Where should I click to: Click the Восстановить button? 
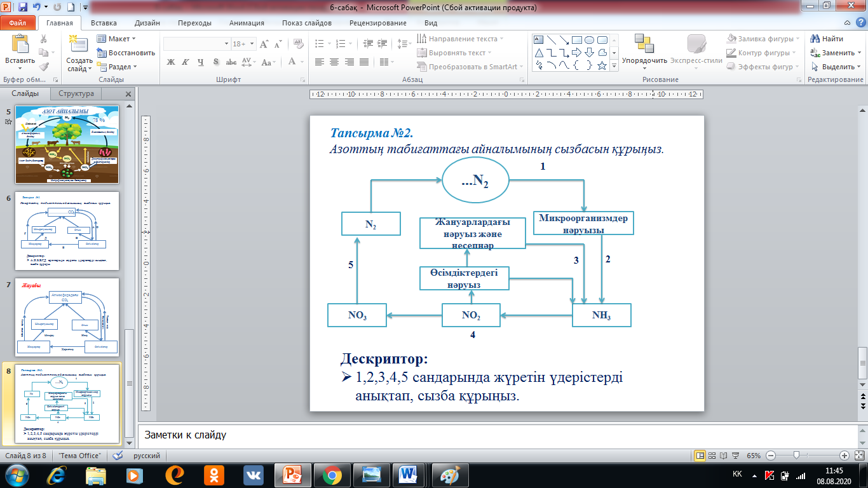(126, 53)
